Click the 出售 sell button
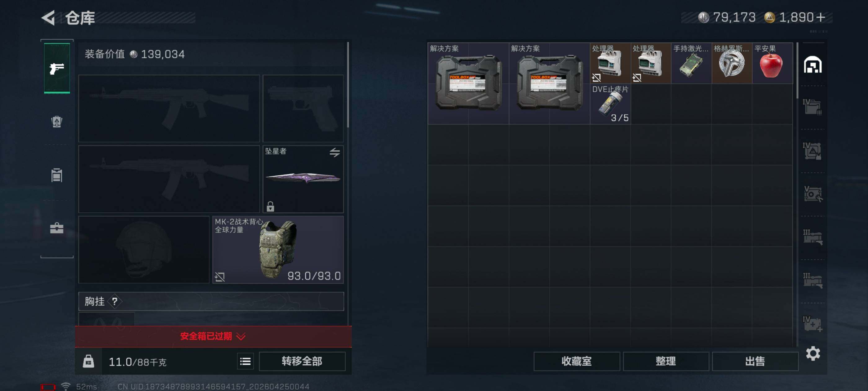Viewport: 868px width, 391px height. tap(755, 361)
